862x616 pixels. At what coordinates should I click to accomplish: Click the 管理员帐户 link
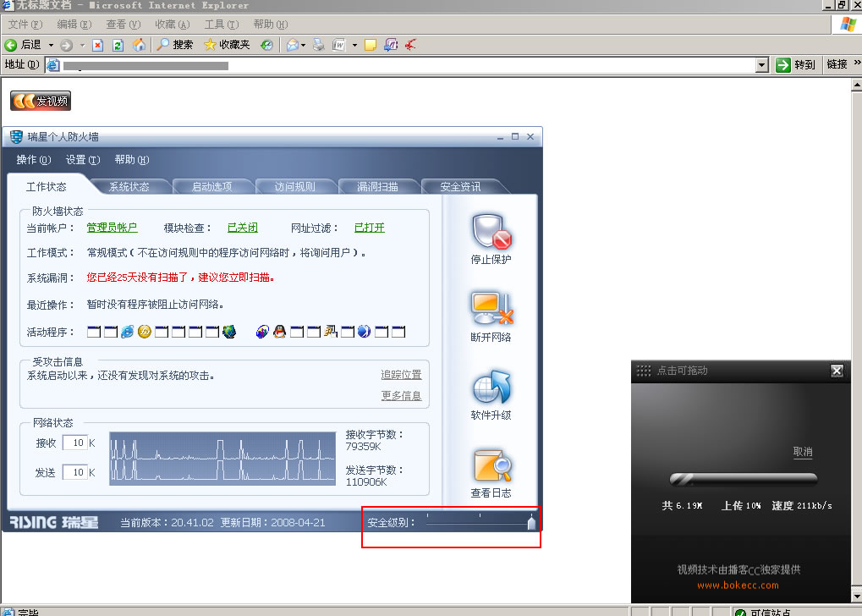point(113,227)
